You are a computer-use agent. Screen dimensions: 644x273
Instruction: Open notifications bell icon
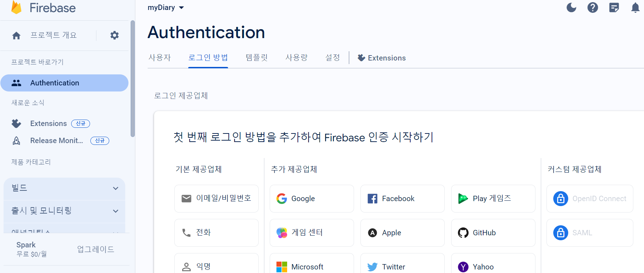point(635,7)
